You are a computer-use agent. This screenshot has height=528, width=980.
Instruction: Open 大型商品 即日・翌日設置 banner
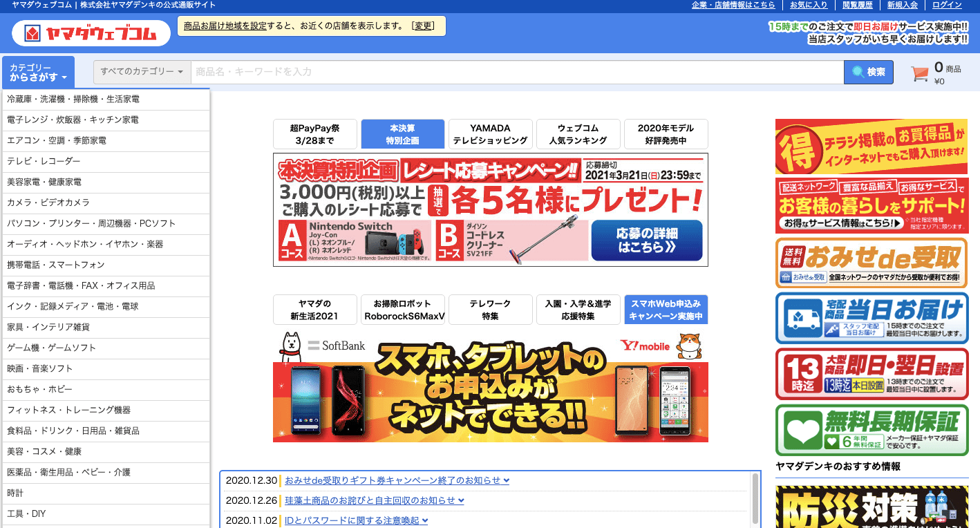click(871, 374)
